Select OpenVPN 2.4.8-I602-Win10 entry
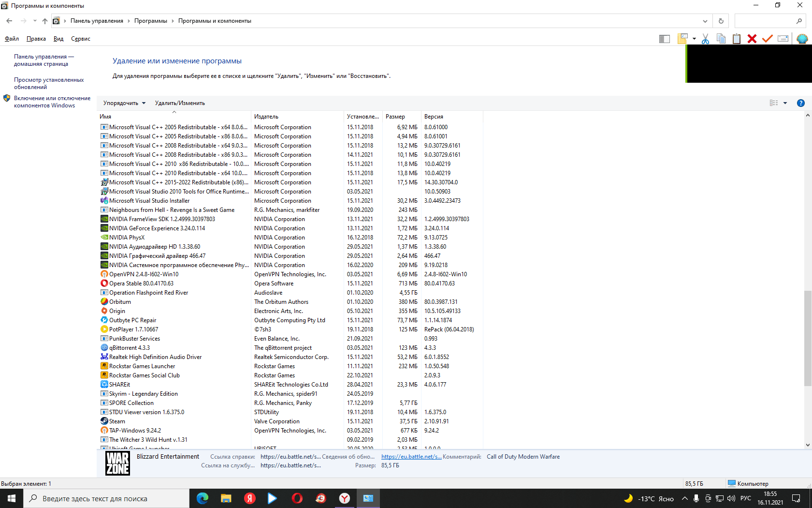 pyautogui.click(x=144, y=274)
